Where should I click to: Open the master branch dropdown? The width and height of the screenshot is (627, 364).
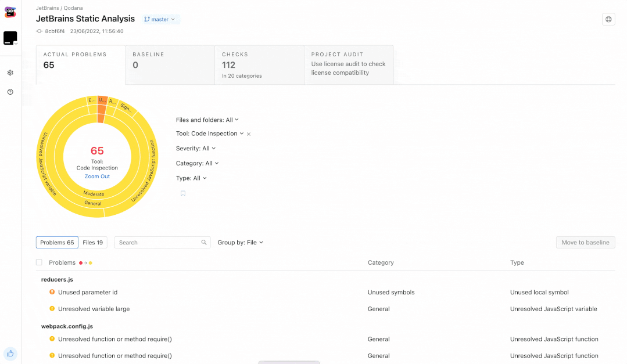click(x=160, y=19)
